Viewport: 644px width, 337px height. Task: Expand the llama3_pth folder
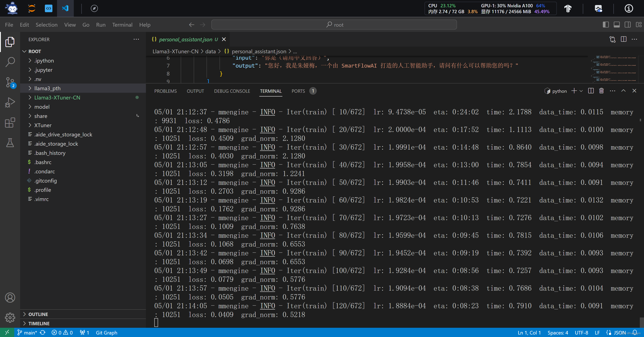pyautogui.click(x=83, y=88)
